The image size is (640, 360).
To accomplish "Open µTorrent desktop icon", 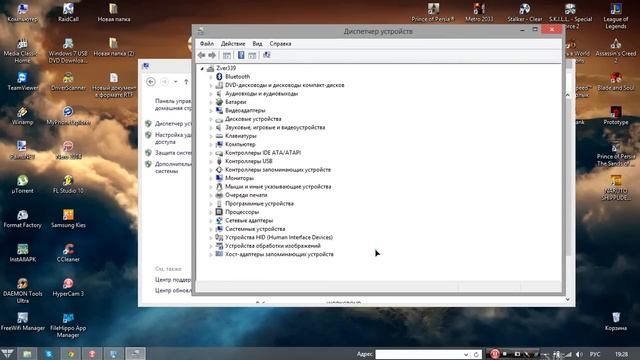I will [x=22, y=184].
